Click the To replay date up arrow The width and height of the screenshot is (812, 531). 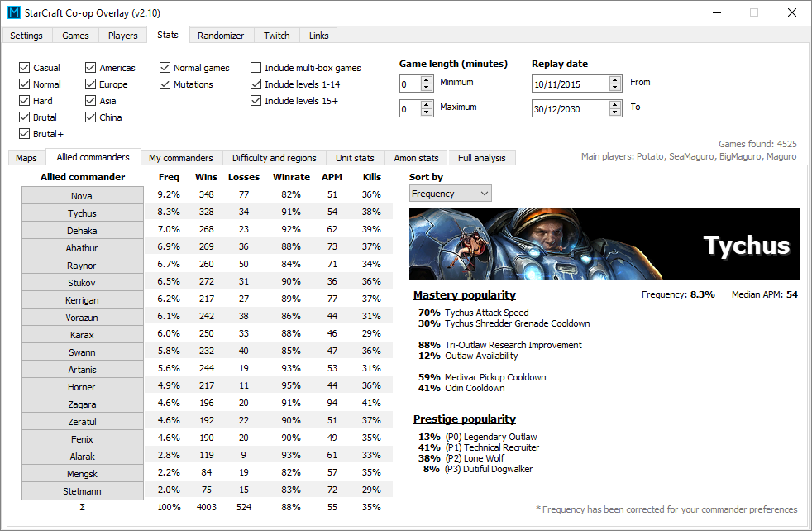click(615, 105)
